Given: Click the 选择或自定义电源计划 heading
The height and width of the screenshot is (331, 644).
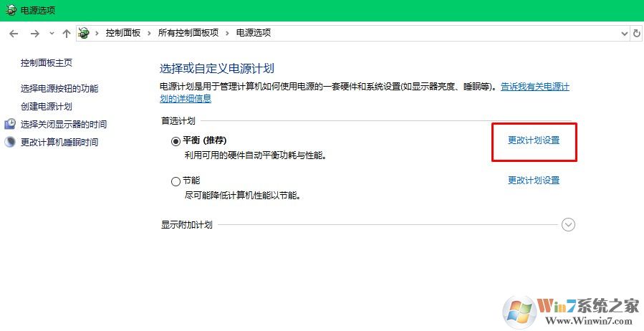Looking at the screenshot, I should click(216, 68).
